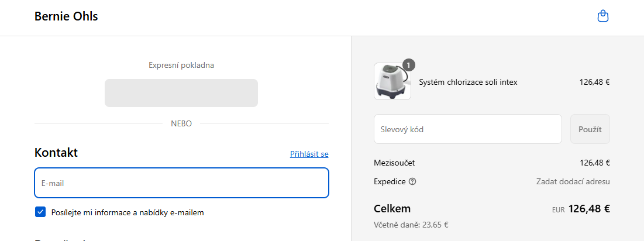
Task: Click the chlorinator product thumbnail
Action: [x=392, y=82]
